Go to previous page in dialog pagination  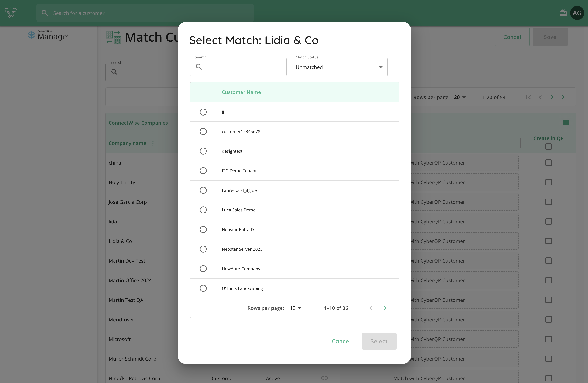pos(371,308)
